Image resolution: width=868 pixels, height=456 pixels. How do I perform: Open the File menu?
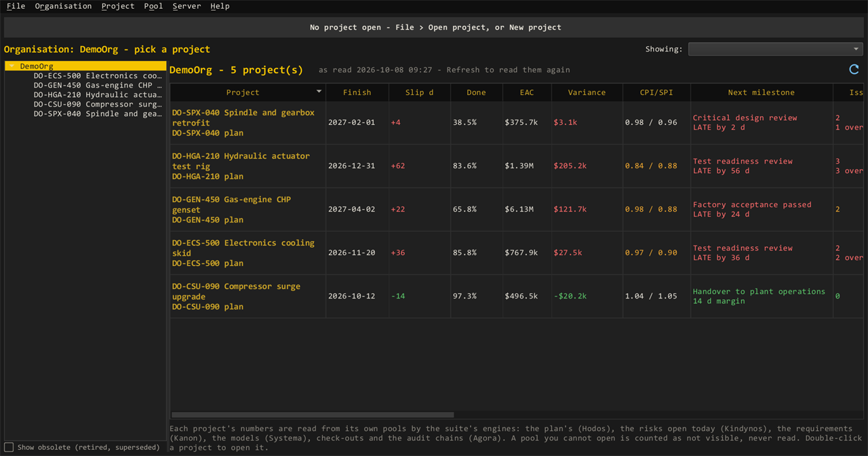16,6
